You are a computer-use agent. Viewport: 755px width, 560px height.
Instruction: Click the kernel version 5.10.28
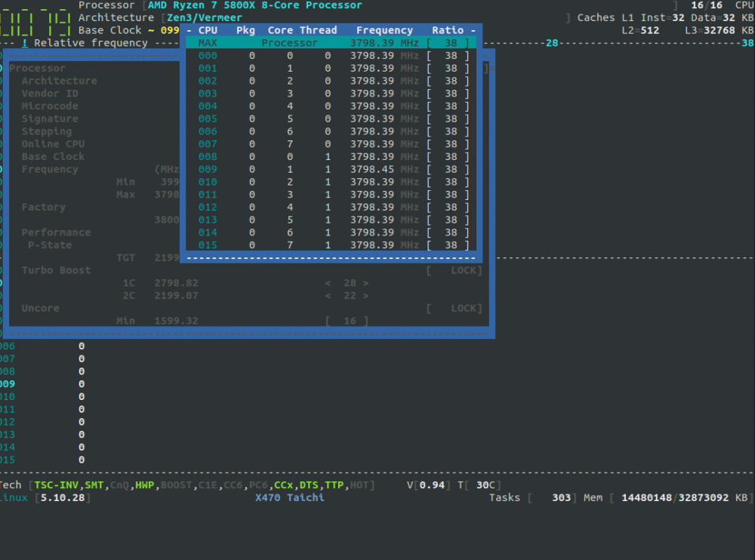coord(63,497)
